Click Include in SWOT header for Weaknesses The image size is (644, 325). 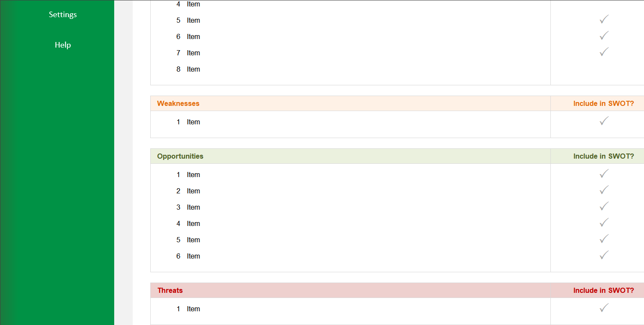pyautogui.click(x=603, y=103)
